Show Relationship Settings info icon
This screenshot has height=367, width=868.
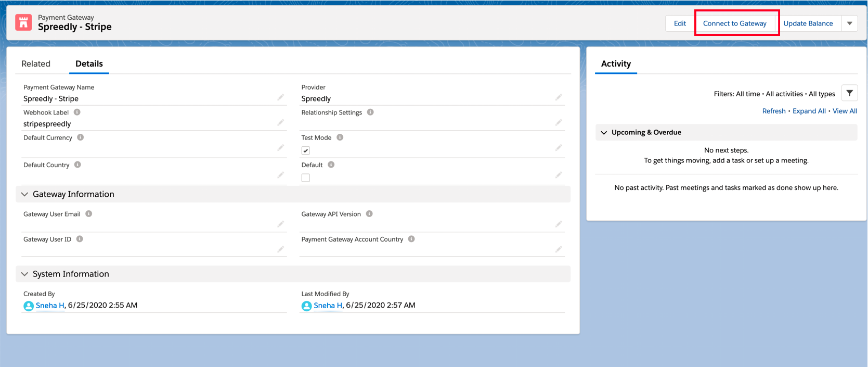point(370,112)
